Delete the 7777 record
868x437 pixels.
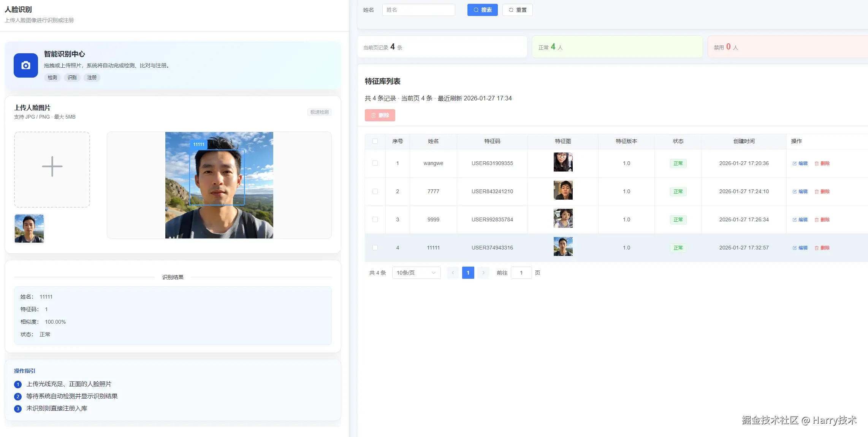822,192
